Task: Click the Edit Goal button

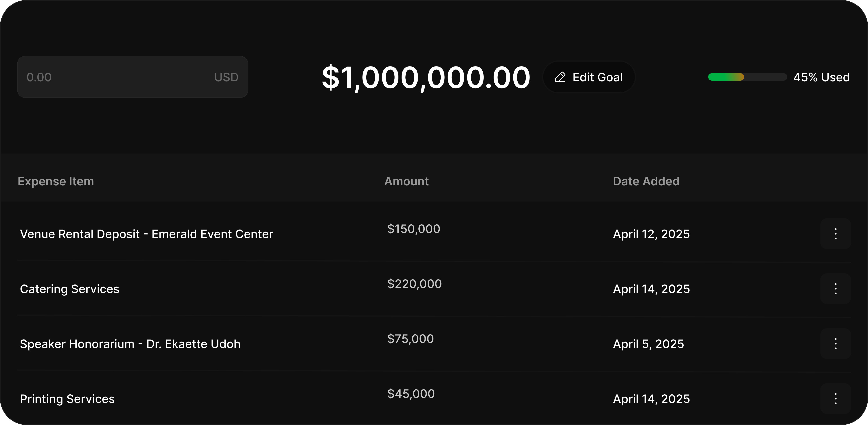Action: [589, 77]
